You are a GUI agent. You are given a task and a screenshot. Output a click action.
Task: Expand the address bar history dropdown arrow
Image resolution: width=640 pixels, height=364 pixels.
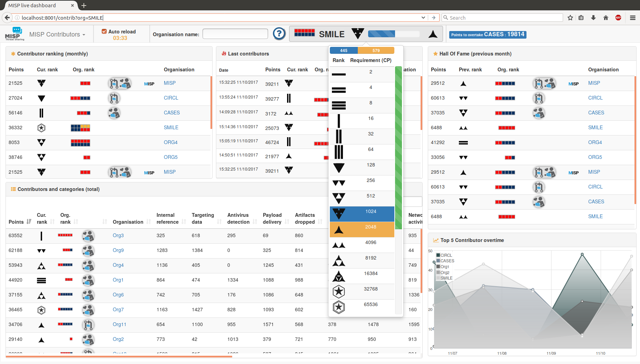pos(423,17)
